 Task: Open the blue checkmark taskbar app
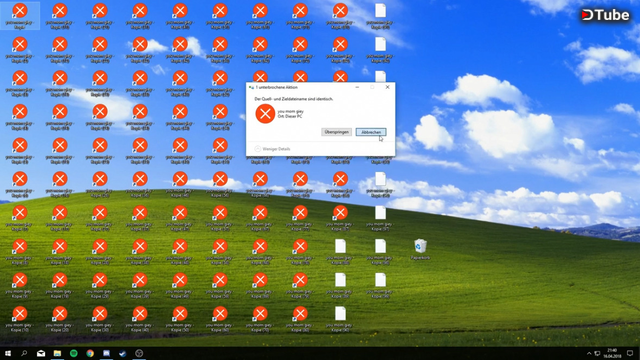coord(122,353)
